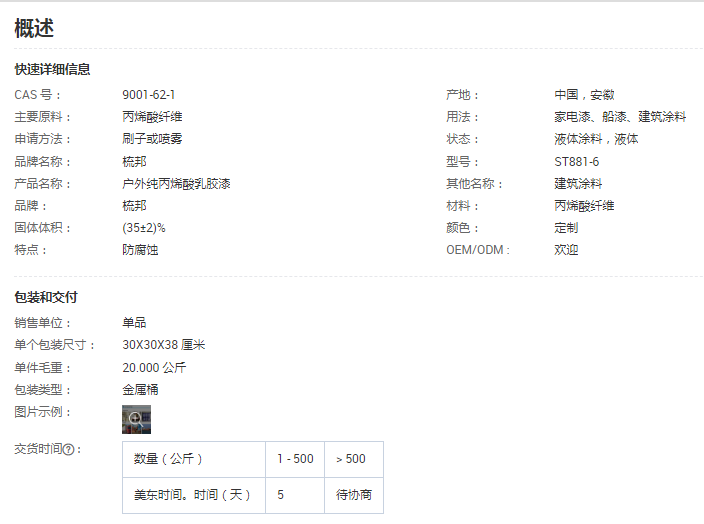This screenshot has width=704, height=524.
Task: Click the model number ST881-6
Action: (x=577, y=162)
